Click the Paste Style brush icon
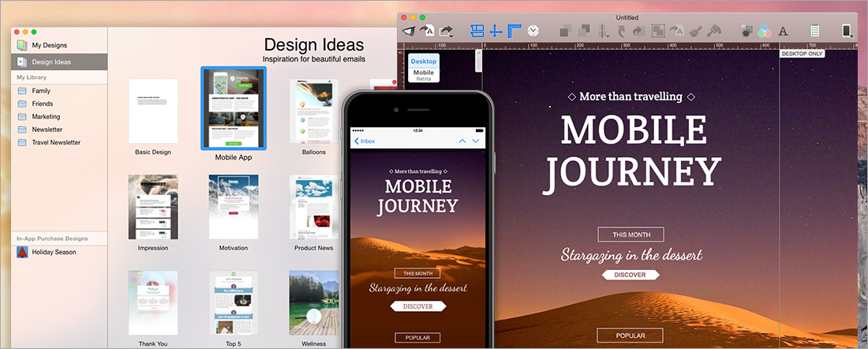The height and width of the screenshot is (349, 868). 714,31
